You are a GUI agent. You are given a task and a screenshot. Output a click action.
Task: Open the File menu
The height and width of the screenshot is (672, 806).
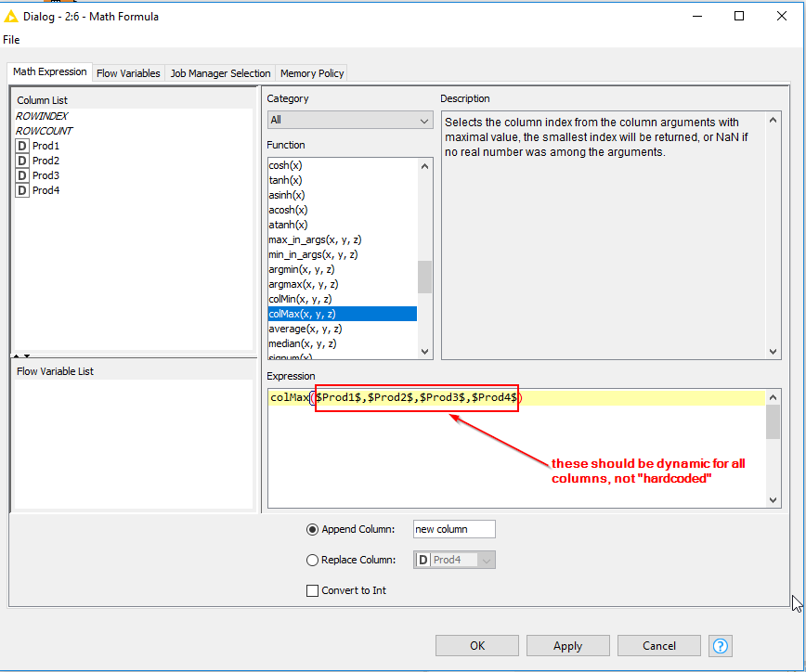point(11,40)
